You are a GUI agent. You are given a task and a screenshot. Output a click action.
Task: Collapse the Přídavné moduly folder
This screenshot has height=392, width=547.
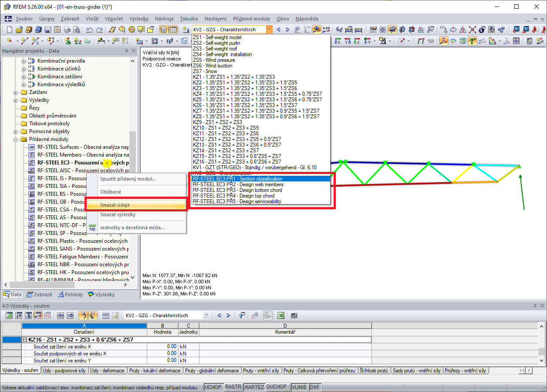click(x=16, y=139)
